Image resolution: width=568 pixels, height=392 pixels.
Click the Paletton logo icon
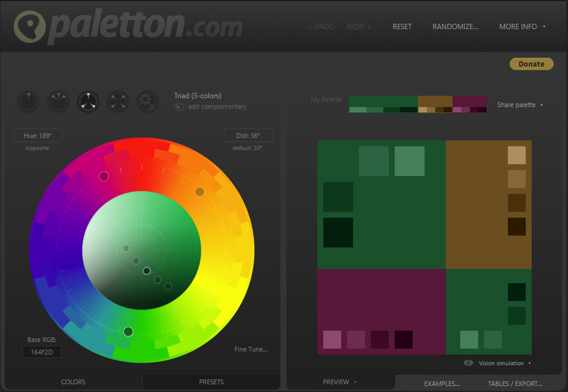(x=28, y=27)
